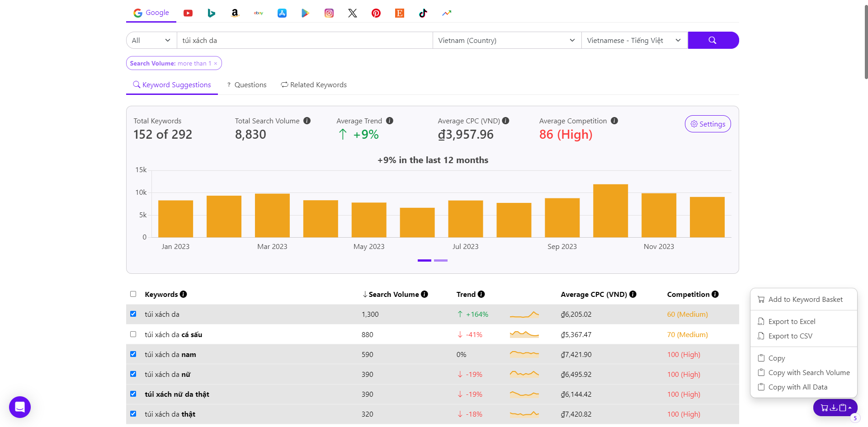Viewport: 868px width, 427px height.
Task: Uncheck the 'túi xách da nam' checkbox
Action: [x=133, y=354]
